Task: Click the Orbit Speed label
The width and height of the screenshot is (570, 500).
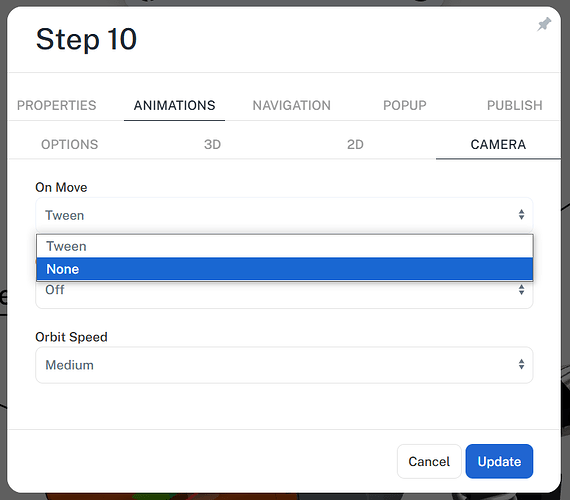Action: (x=71, y=337)
